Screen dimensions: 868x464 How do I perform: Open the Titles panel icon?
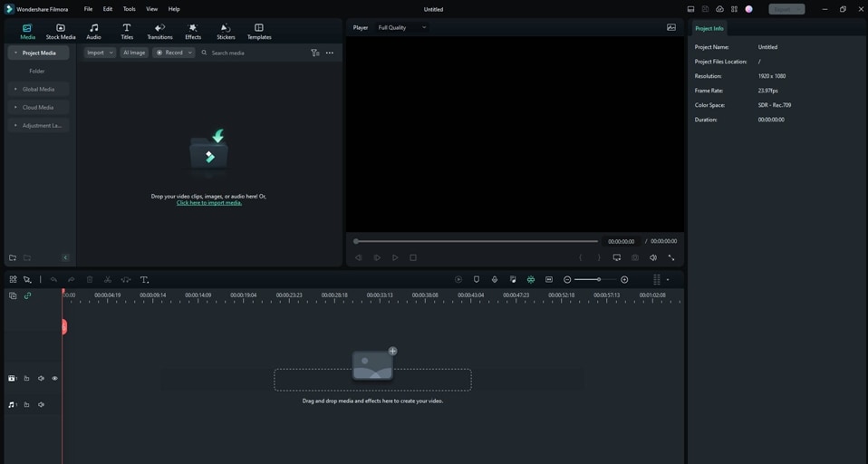point(127,32)
